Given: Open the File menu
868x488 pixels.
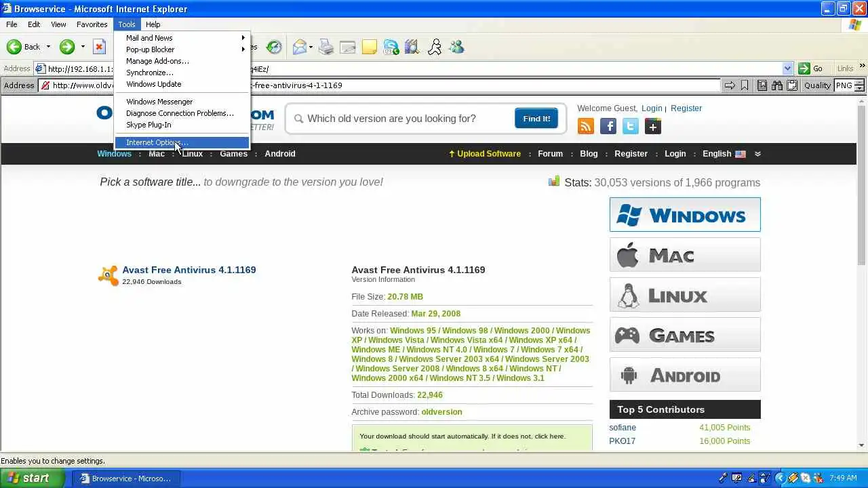Looking at the screenshot, I should pos(12,24).
